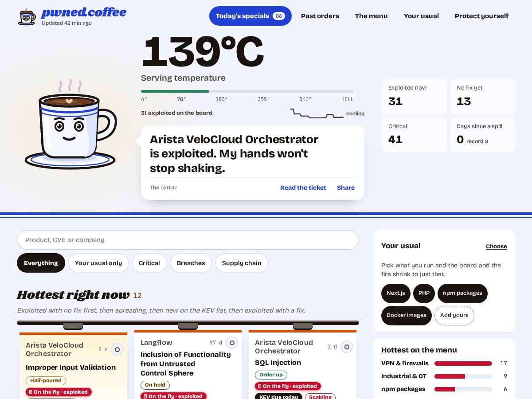This screenshot has height=399, width=532.
Task: Click Read the ticket link
Action: point(303,188)
